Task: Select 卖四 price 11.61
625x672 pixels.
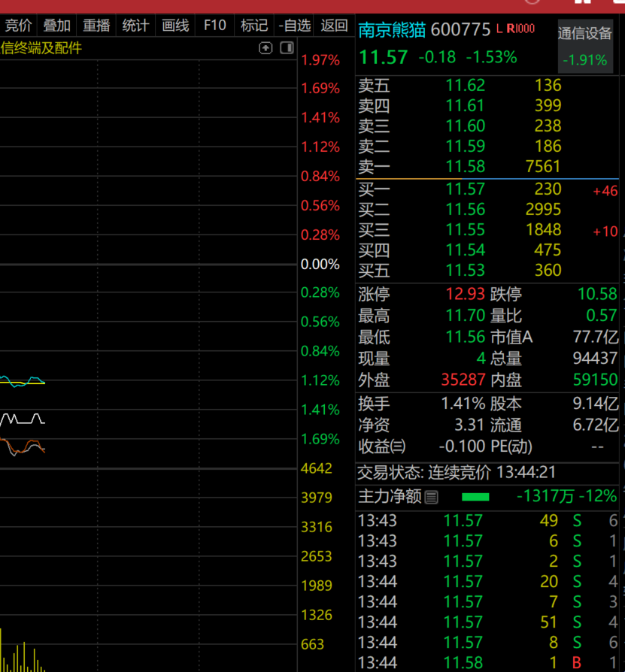Action: tap(465, 106)
